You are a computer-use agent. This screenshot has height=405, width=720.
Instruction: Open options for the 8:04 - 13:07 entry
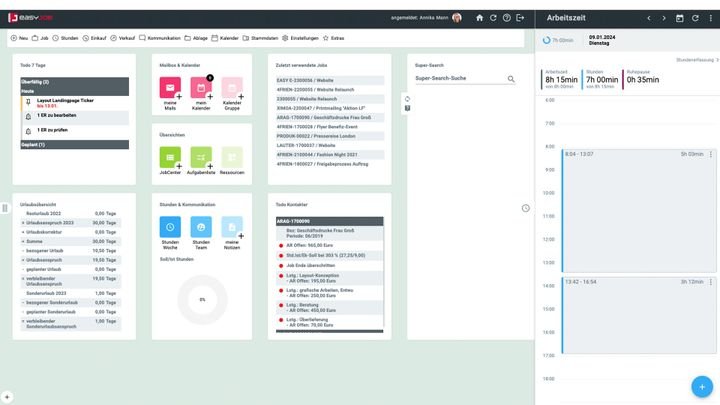tap(711, 154)
